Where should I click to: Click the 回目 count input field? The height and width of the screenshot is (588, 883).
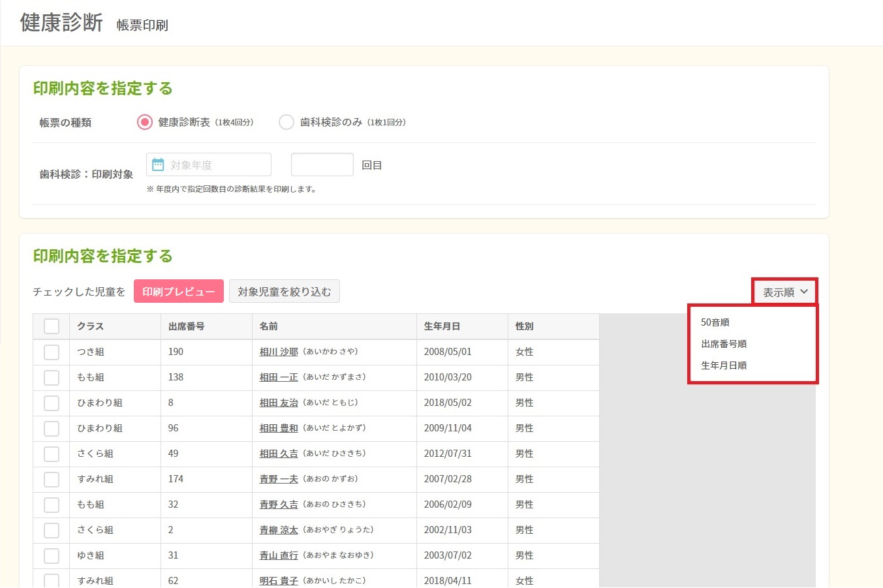pyautogui.click(x=322, y=164)
